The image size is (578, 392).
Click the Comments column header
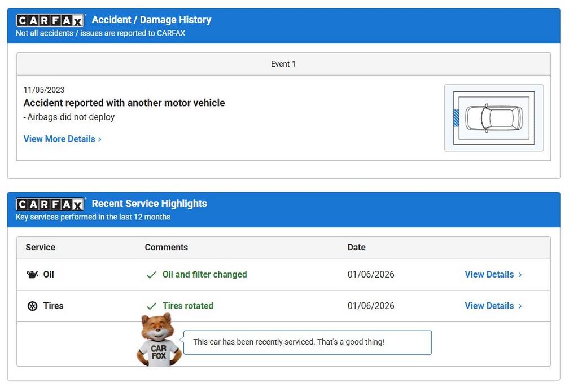point(166,248)
